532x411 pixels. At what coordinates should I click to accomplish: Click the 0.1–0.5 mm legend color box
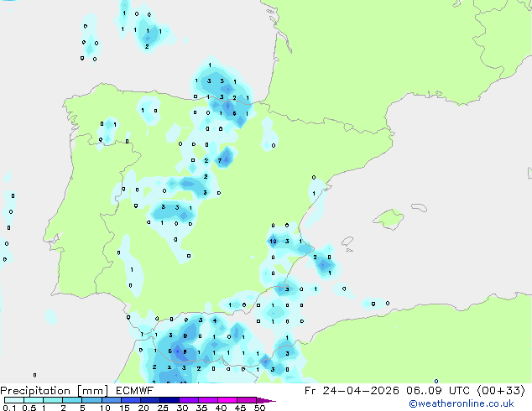[x=14, y=400]
